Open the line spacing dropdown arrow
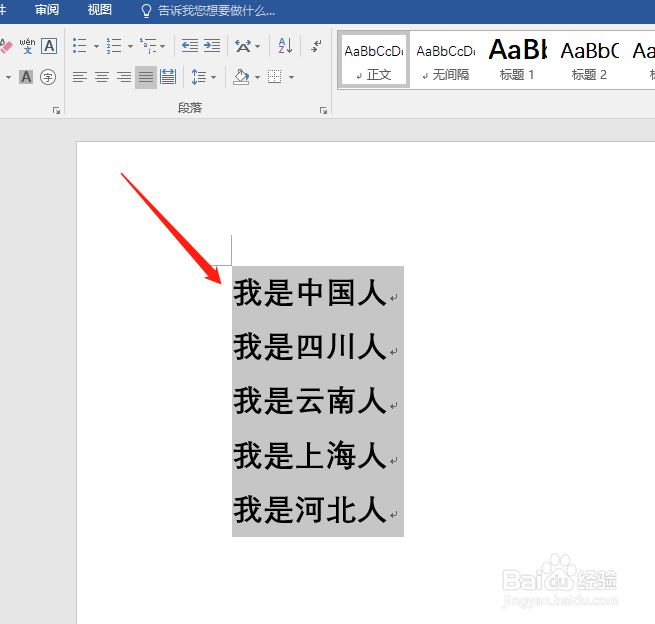655x624 pixels. pyautogui.click(x=213, y=77)
